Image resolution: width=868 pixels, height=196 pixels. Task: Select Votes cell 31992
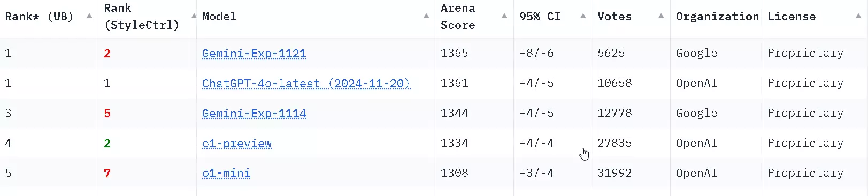pyautogui.click(x=614, y=173)
